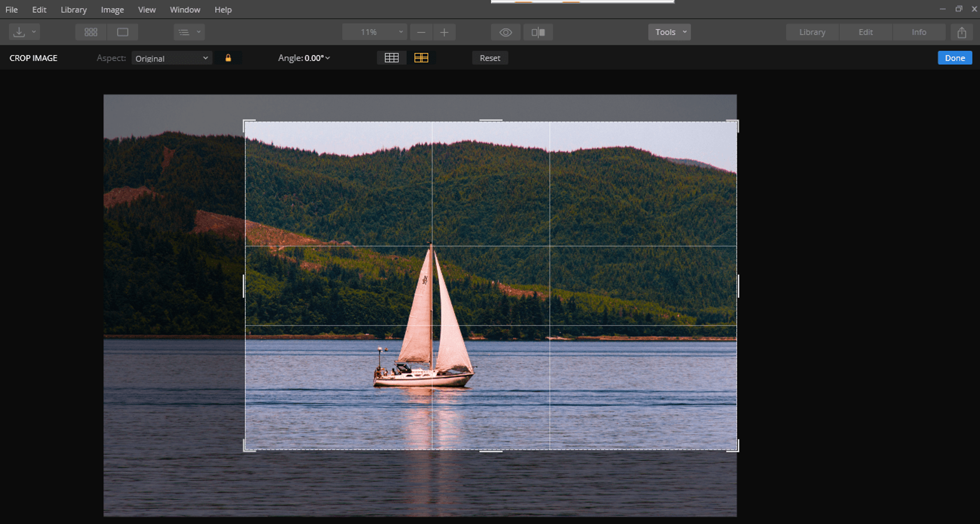Click the top edge crop handle
980x524 pixels.
(x=491, y=121)
